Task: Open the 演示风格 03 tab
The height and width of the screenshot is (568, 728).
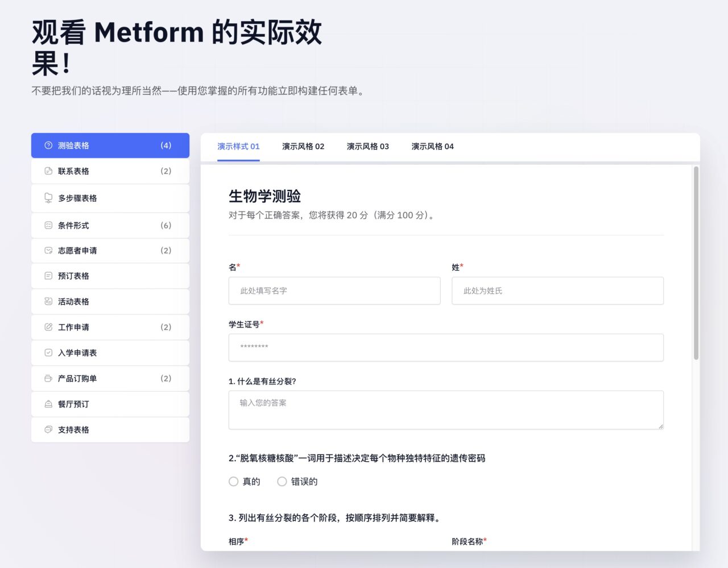Action: pyautogui.click(x=368, y=146)
